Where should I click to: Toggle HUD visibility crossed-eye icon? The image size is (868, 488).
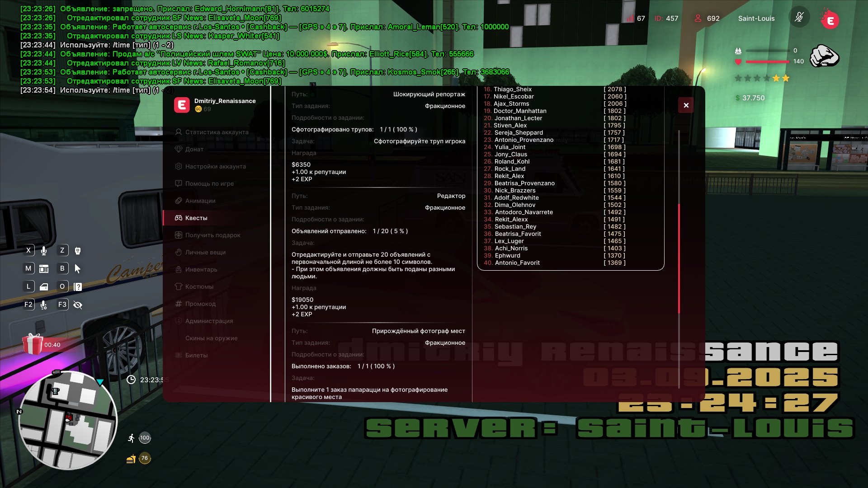[78, 305]
